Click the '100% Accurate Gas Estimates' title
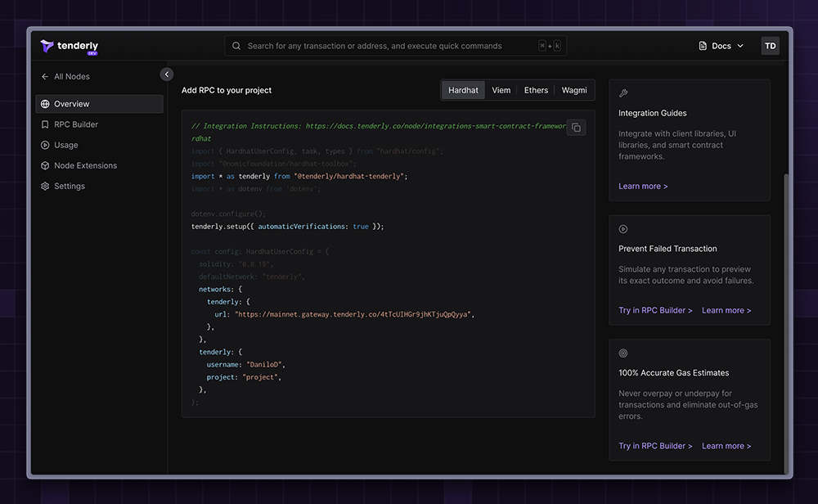This screenshot has height=504, width=818. 673,373
